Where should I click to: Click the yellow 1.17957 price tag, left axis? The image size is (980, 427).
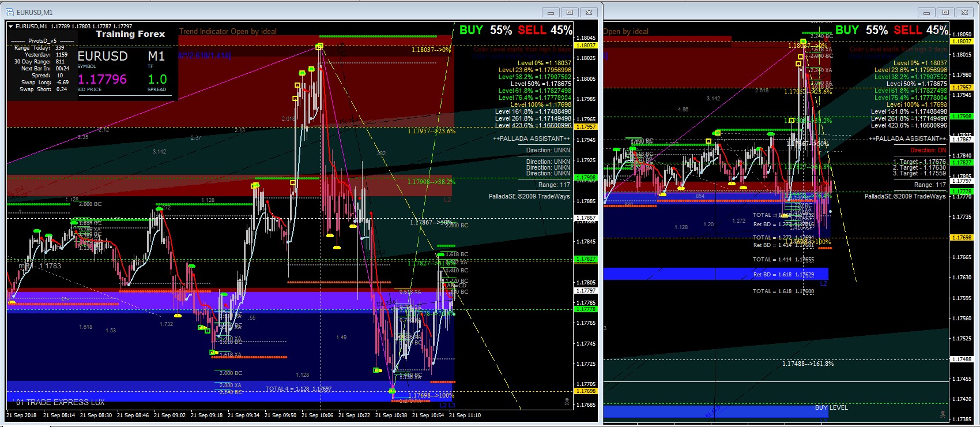pos(586,127)
